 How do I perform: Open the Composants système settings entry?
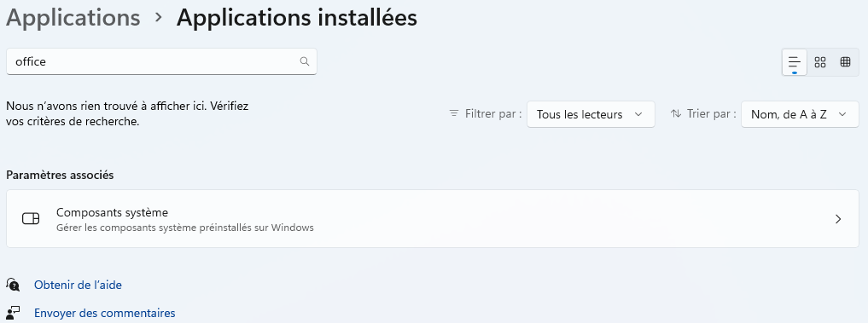(433, 218)
